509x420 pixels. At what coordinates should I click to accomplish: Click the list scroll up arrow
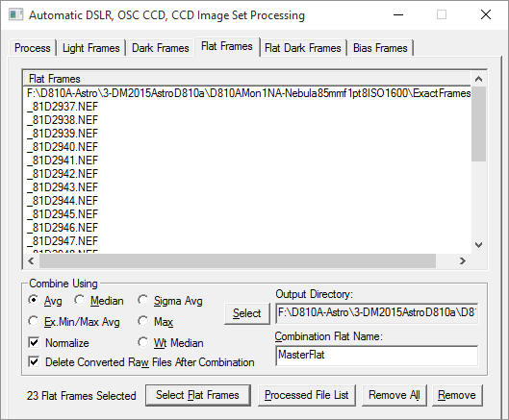(x=478, y=79)
